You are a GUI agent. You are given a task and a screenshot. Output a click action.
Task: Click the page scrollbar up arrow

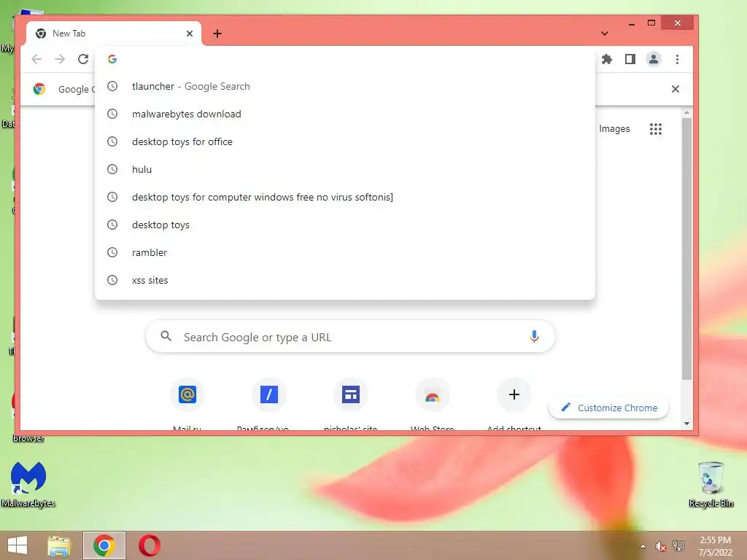coord(686,113)
